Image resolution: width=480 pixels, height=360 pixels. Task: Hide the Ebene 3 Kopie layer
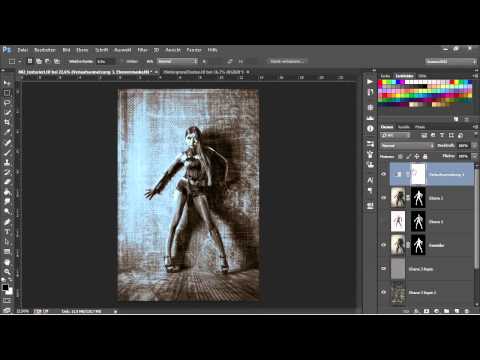point(384,268)
